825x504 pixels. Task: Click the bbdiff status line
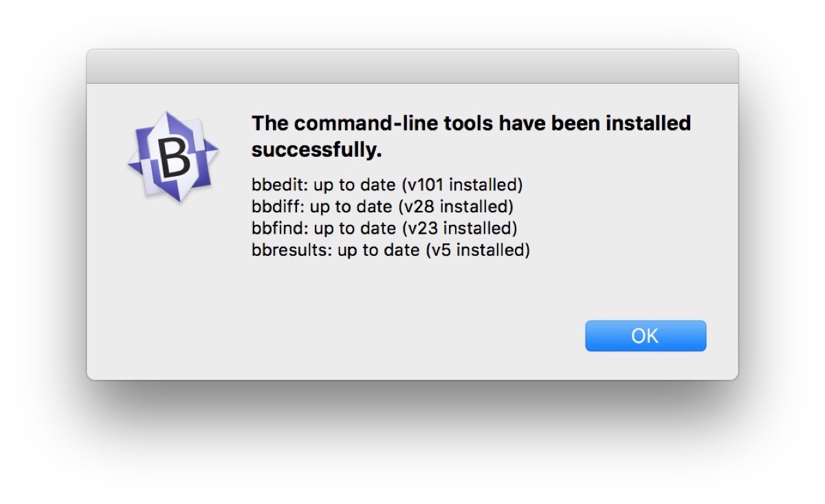(x=382, y=206)
